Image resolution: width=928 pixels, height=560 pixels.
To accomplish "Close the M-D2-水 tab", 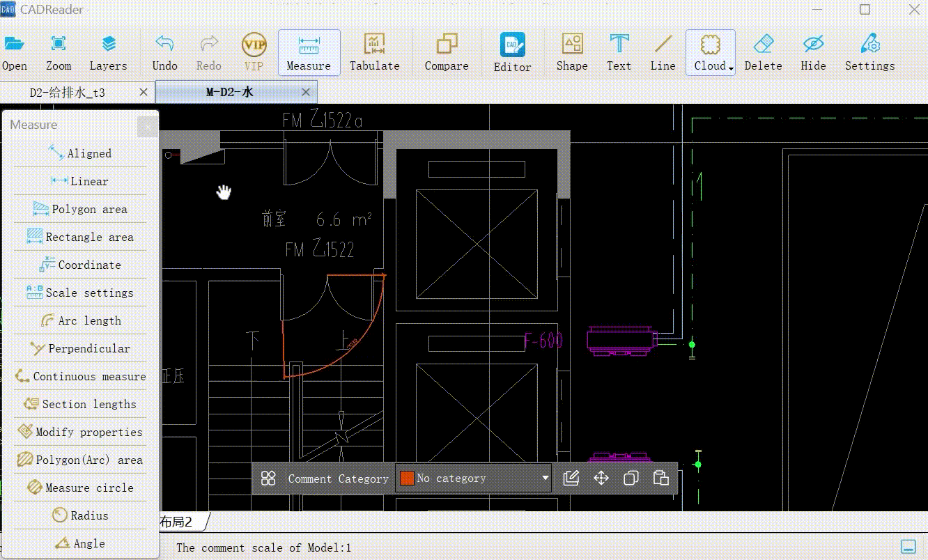I will pos(306,92).
